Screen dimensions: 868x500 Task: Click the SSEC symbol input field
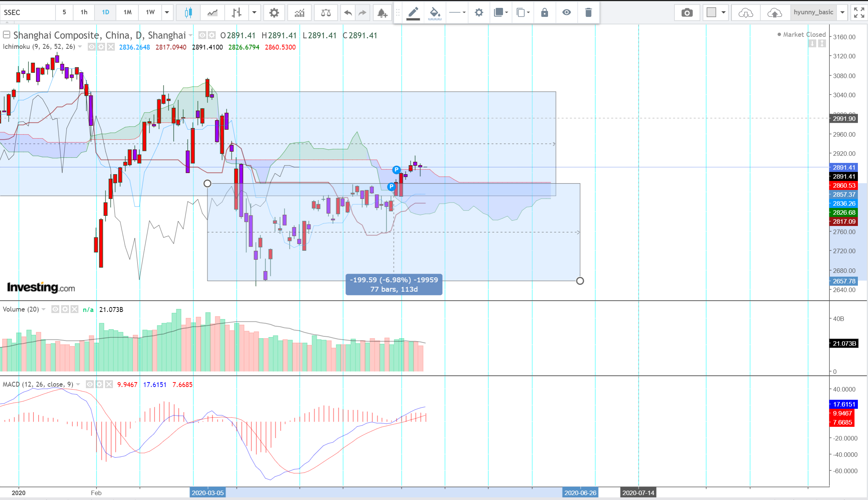pyautogui.click(x=28, y=12)
